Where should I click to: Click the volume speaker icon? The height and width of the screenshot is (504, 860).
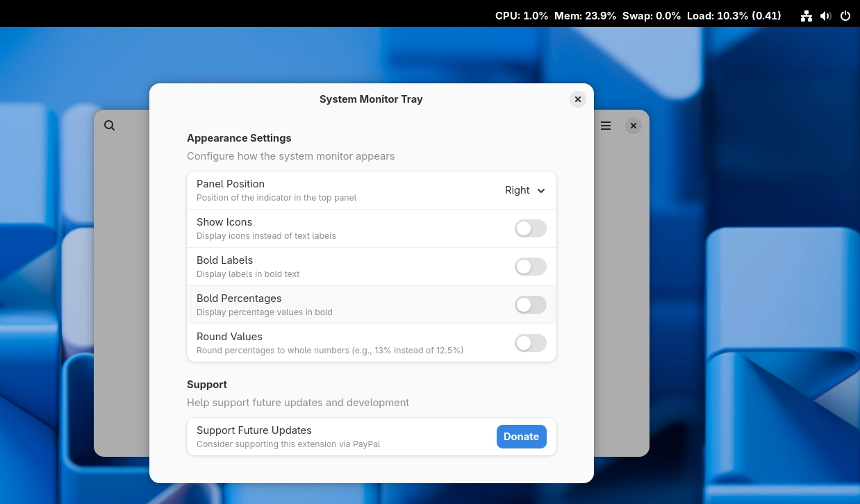tap(825, 15)
